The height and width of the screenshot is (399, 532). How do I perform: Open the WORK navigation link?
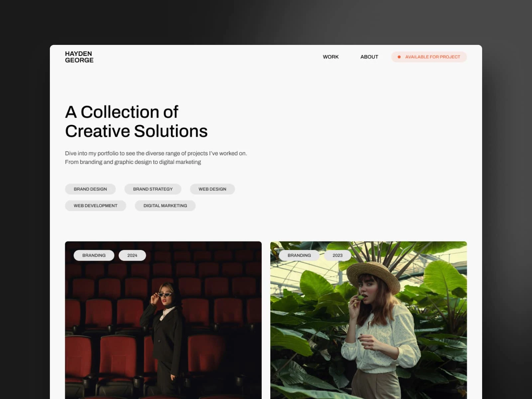pyautogui.click(x=331, y=57)
